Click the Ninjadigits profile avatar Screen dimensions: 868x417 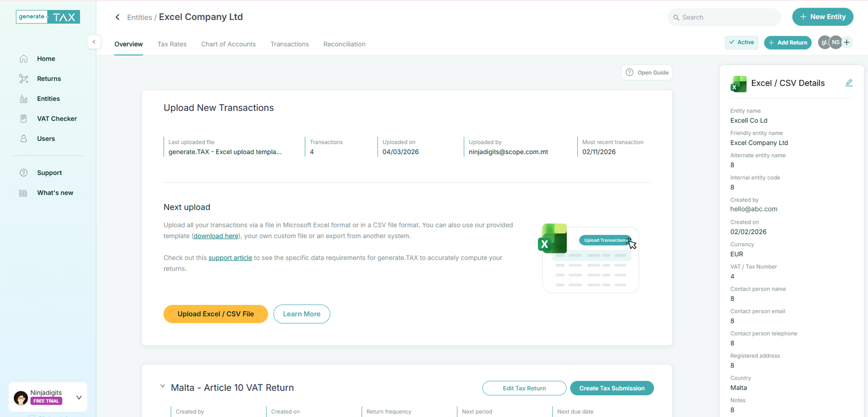pos(21,398)
